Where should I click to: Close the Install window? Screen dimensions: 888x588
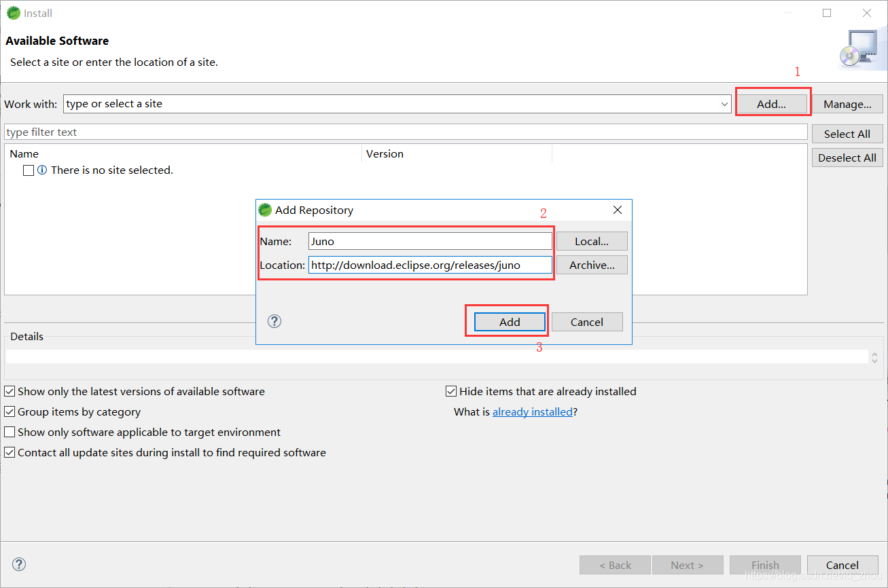(x=867, y=13)
